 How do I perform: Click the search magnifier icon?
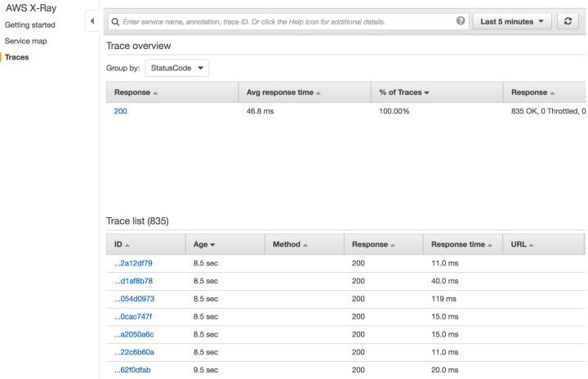click(x=115, y=22)
